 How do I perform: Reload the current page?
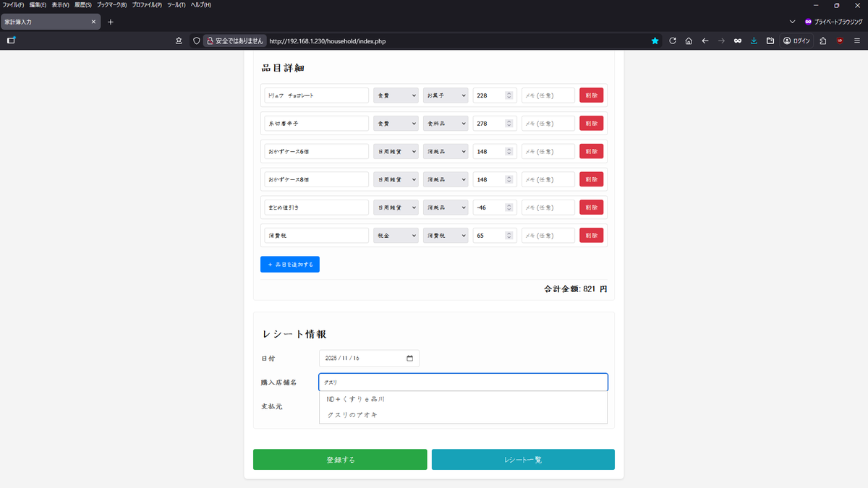click(673, 41)
